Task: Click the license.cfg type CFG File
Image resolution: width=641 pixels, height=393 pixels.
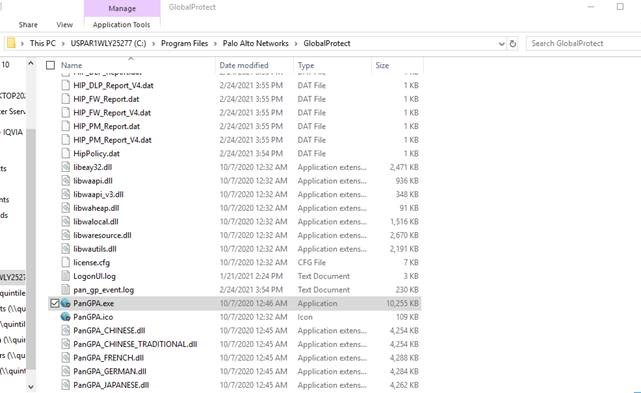Action: pos(312,263)
